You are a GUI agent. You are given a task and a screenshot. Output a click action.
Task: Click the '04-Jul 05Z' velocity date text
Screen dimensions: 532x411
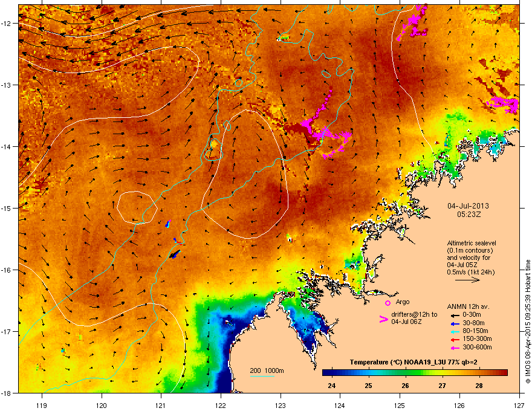(463, 265)
